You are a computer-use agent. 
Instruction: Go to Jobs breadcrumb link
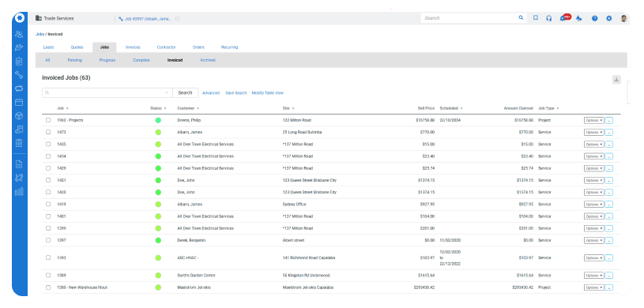[40, 34]
